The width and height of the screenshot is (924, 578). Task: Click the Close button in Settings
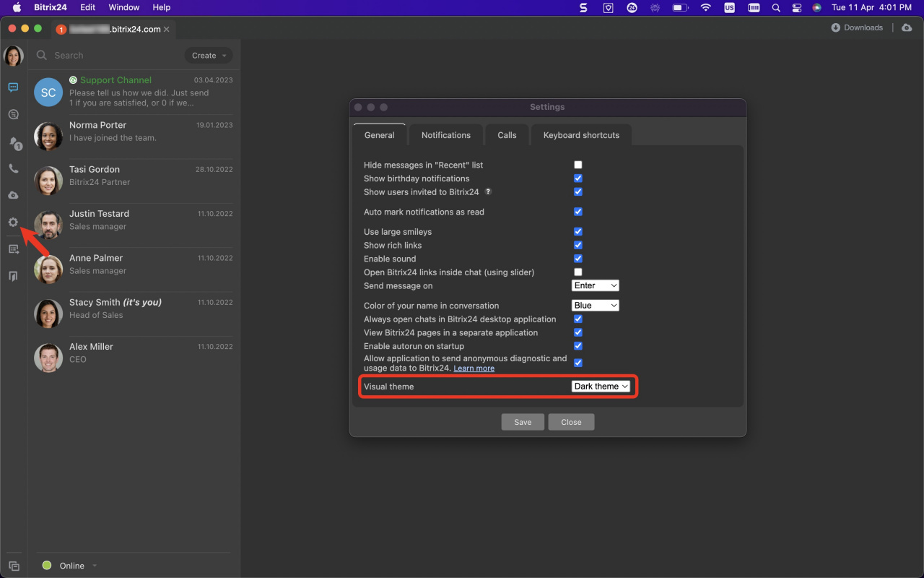click(x=571, y=422)
